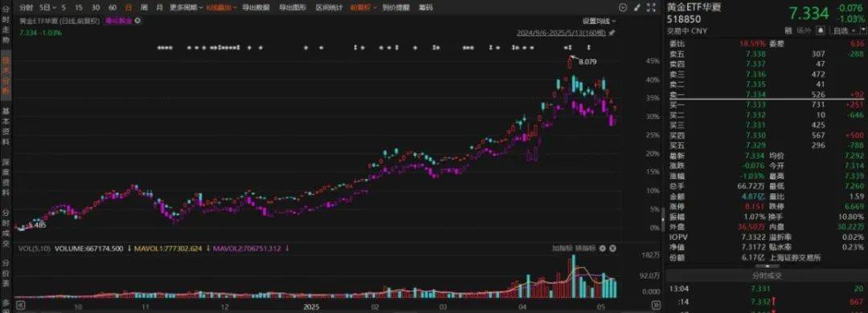Viewport: 868px width, 313px height.
Task: Click the 到价提醒 price alert button
Action: pyautogui.click(x=395, y=8)
